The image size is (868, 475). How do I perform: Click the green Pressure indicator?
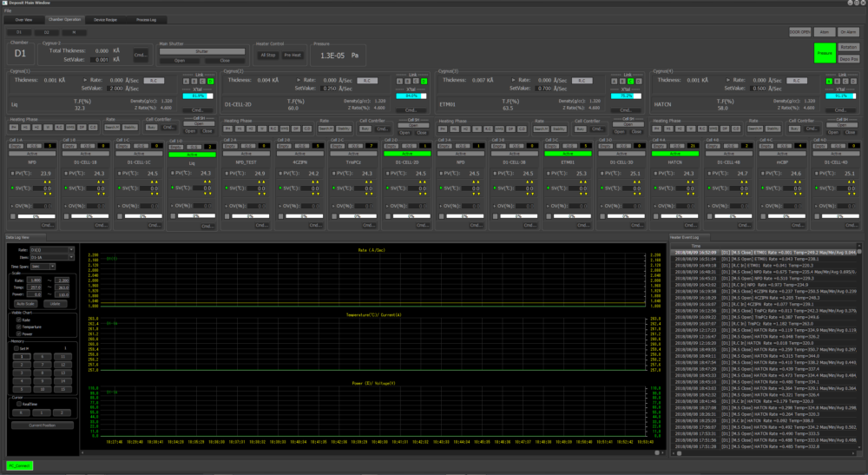point(825,53)
